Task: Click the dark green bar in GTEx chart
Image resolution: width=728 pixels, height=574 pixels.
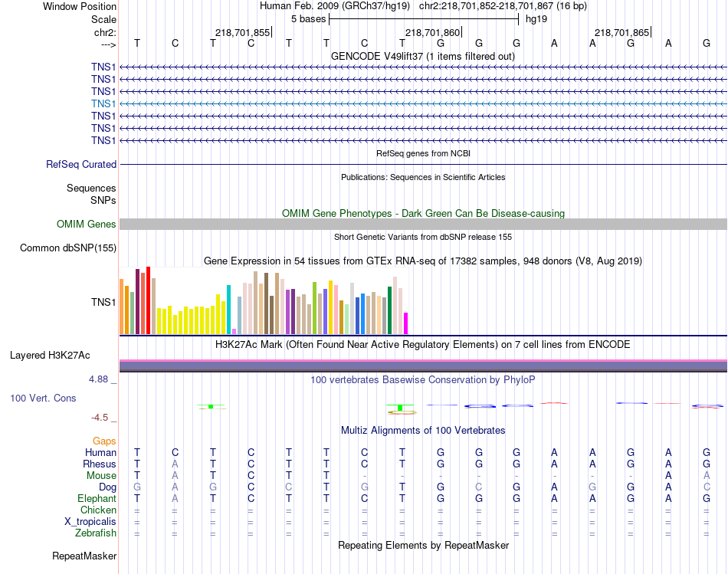Action: (389, 310)
